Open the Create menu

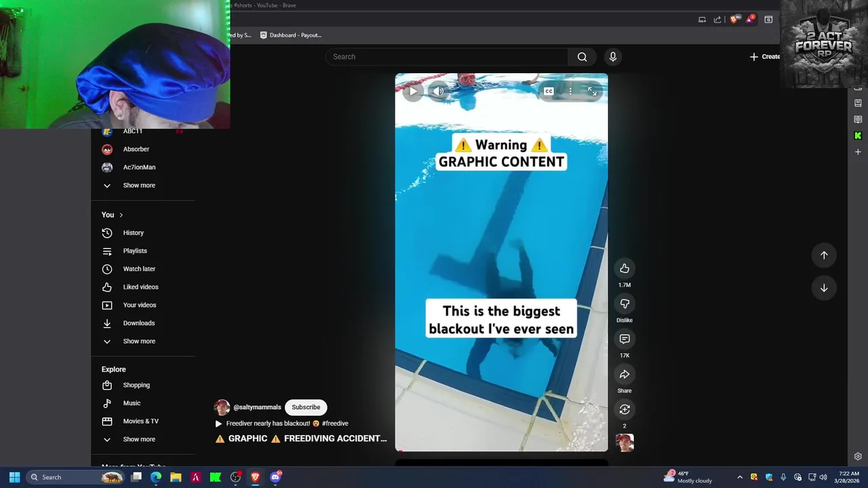pos(765,57)
